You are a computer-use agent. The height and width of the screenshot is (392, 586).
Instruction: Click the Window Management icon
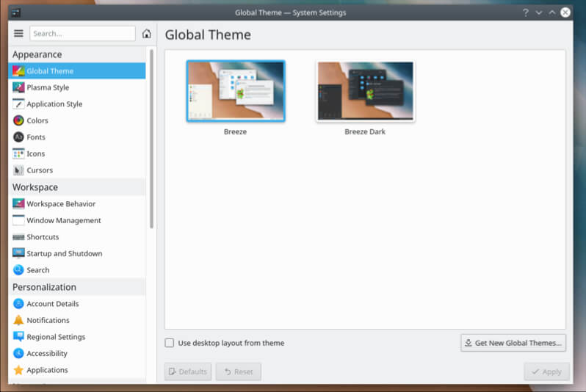pos(18,220)
